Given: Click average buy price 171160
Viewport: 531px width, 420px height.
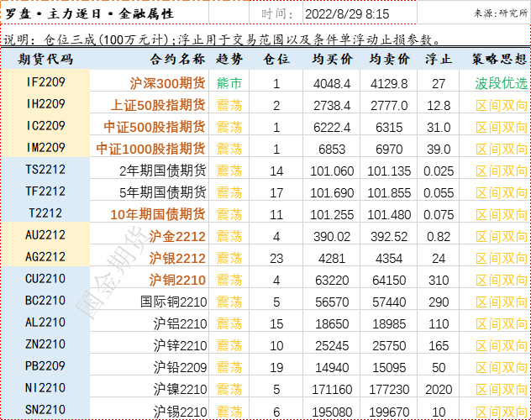Looking at the screenshot, I should point(332,390).
